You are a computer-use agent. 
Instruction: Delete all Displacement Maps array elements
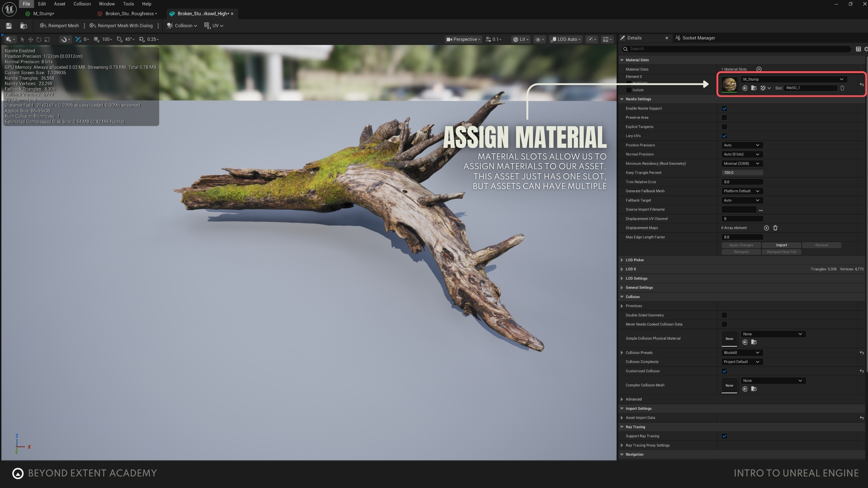tap(775, 228)
